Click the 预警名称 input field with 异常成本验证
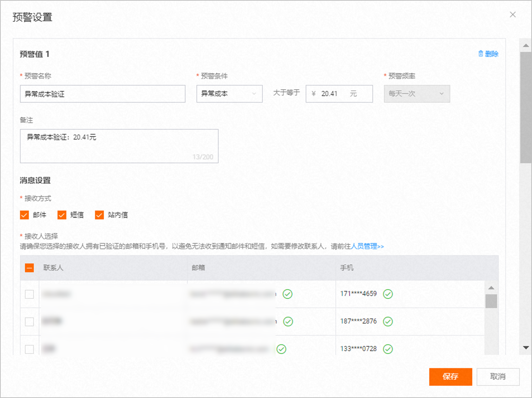 click(x=103, y=94)
